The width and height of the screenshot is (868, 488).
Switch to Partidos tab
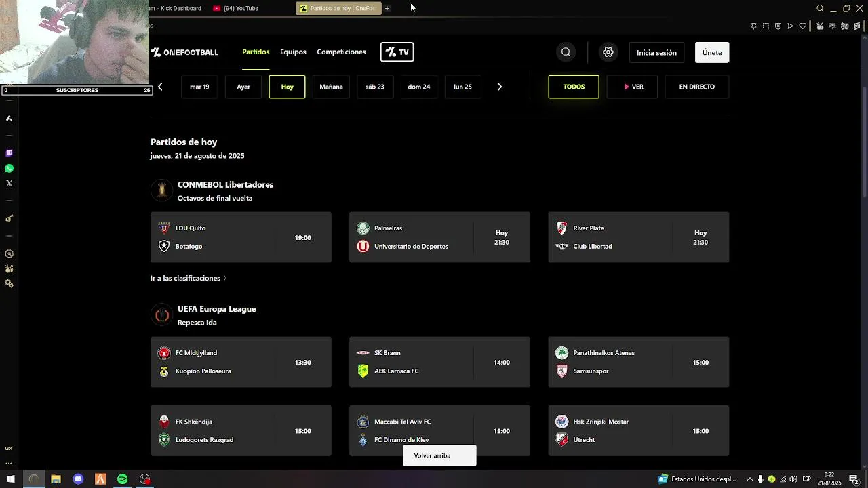click(x=256, y=52)
